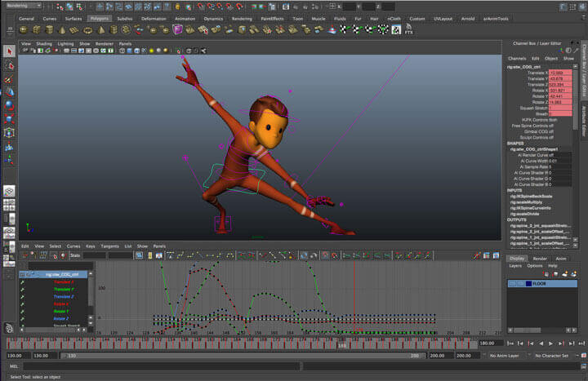This screenshot has width=588, height=381.
Task: Play the animation backward
Action: (x=541, y=343)
